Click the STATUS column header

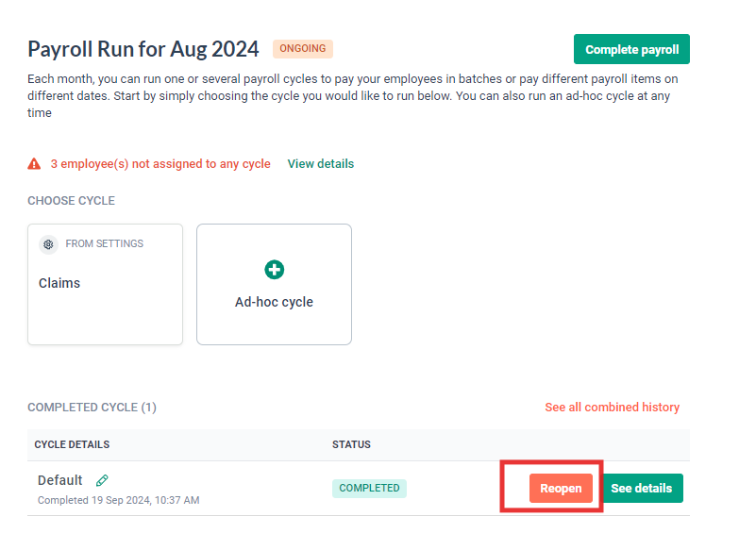pos(346,444)
